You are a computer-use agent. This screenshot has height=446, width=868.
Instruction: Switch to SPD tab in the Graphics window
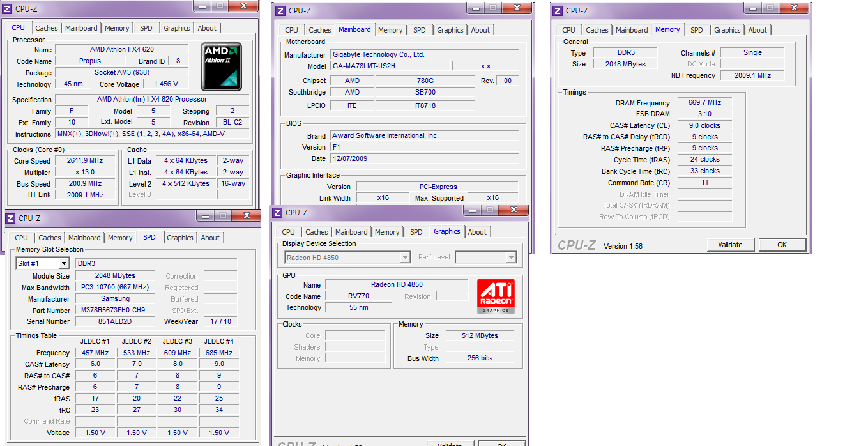pos(416,232)
